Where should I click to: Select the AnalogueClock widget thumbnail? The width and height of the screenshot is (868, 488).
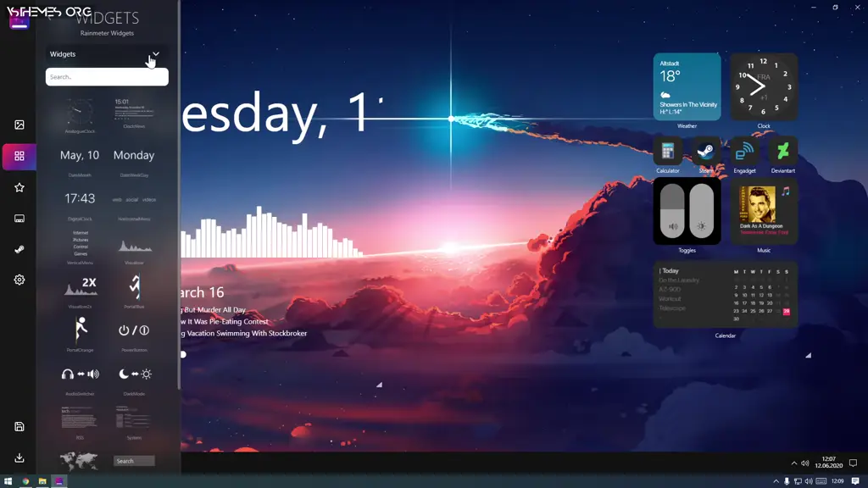(81, 113)
